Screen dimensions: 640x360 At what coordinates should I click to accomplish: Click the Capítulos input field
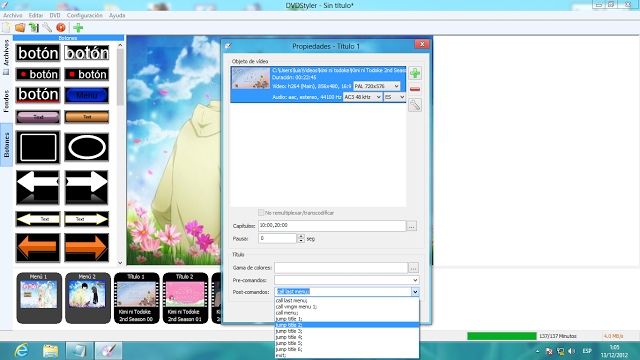(332, 226)
